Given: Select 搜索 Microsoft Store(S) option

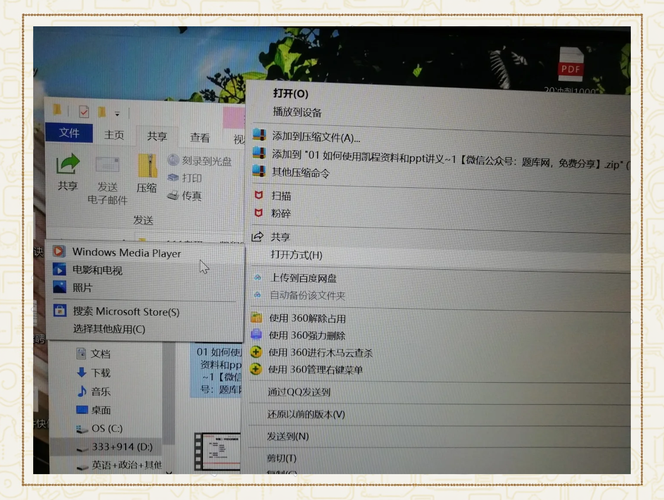Looking at the screenshot, I should (145, 312).
